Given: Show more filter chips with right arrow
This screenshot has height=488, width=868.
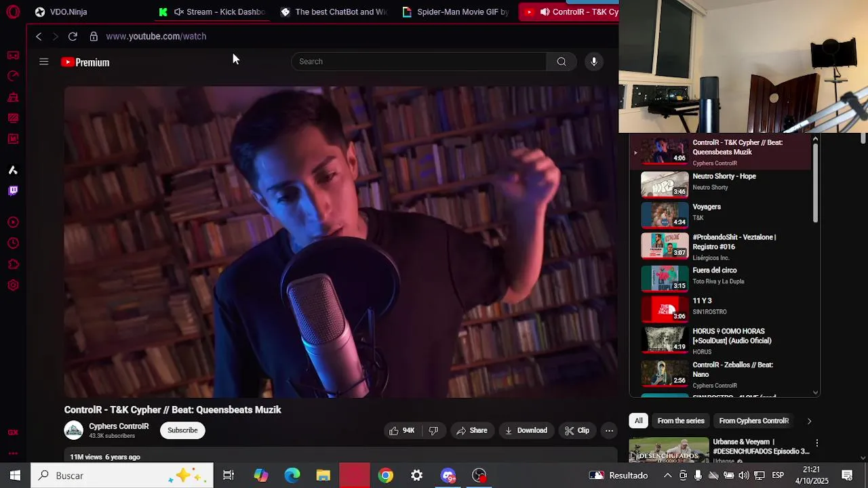Looking at the screenshot, I should 809,421.
